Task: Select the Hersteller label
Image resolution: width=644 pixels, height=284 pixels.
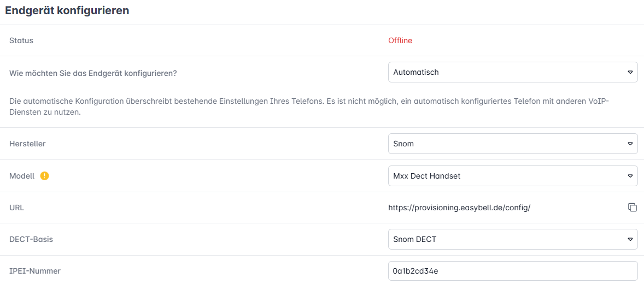Action: 27,144
